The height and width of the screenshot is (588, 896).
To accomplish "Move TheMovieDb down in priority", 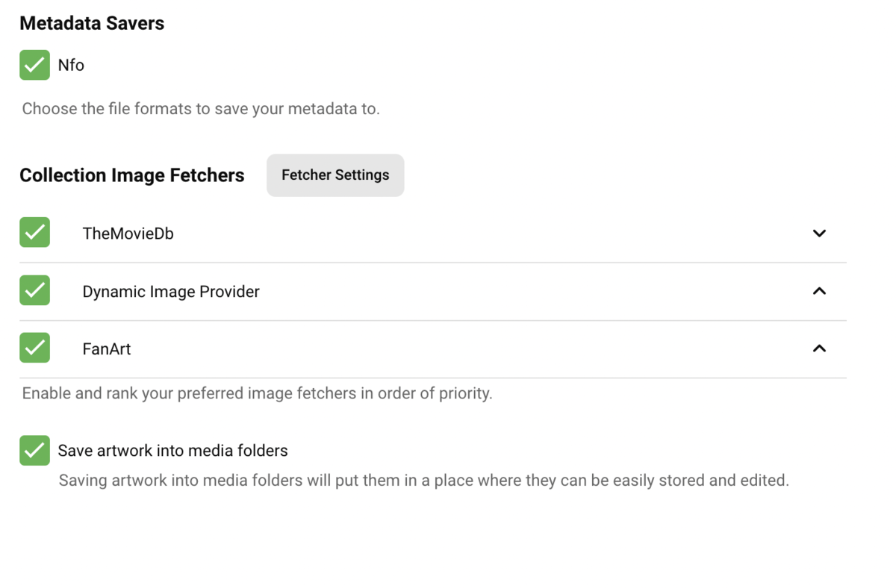I will (x=819, y=234).
